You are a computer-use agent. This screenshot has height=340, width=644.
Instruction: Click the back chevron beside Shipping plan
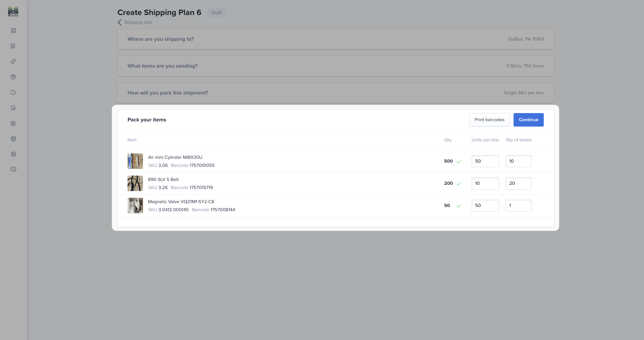coord(119,22)
